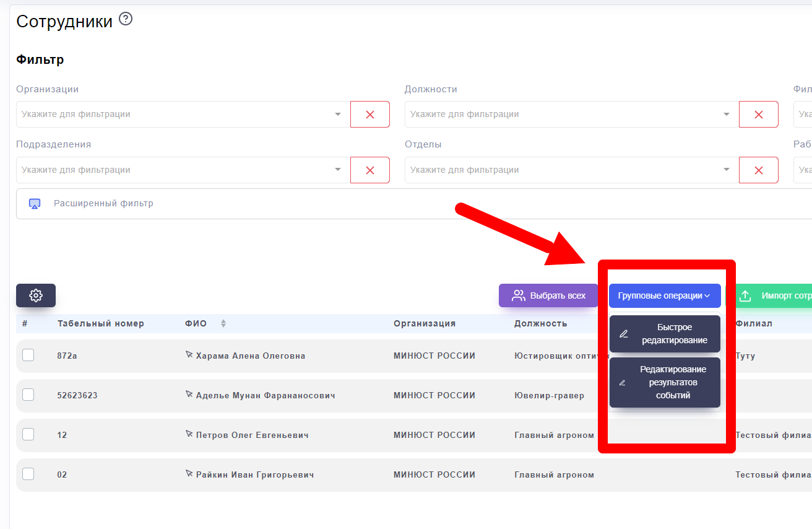Choose Быстрое редактирование from the menu
Image resolution: width=812 pixels, height=529 pixels.
665,334
